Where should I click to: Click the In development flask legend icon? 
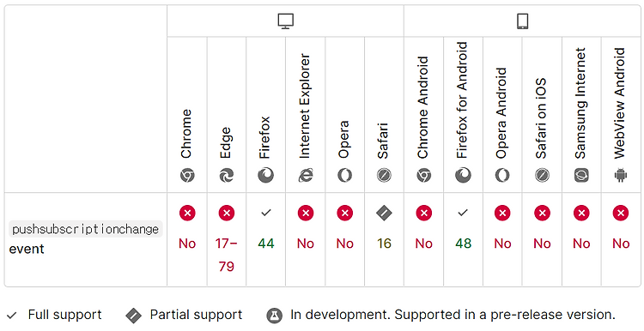(275, 316)
